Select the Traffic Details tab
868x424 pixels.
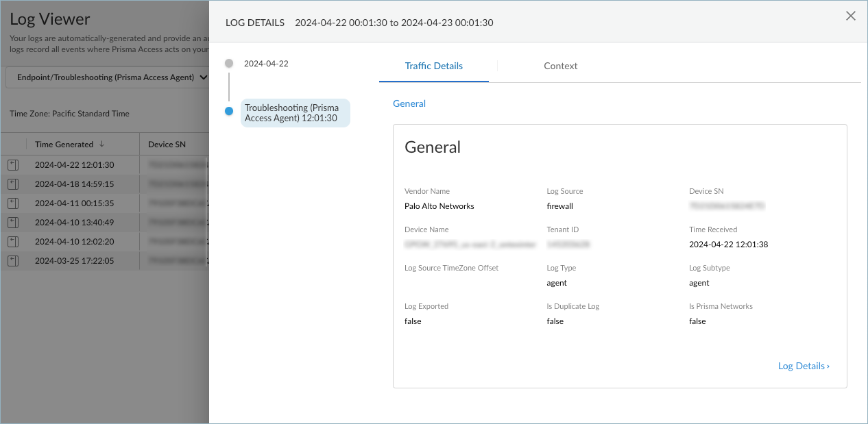click(433, 66)
